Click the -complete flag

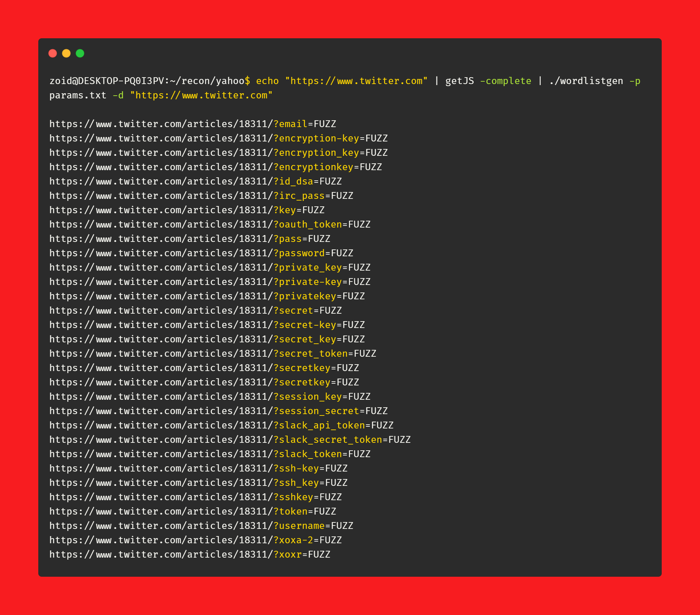(x=506, y=81)
